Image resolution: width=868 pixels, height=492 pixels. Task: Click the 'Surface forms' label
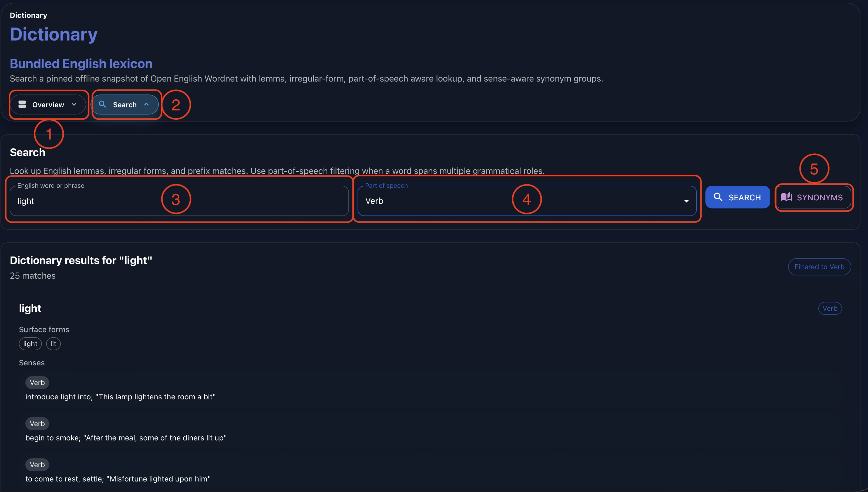pyautogui.click(x=44, y=329)
